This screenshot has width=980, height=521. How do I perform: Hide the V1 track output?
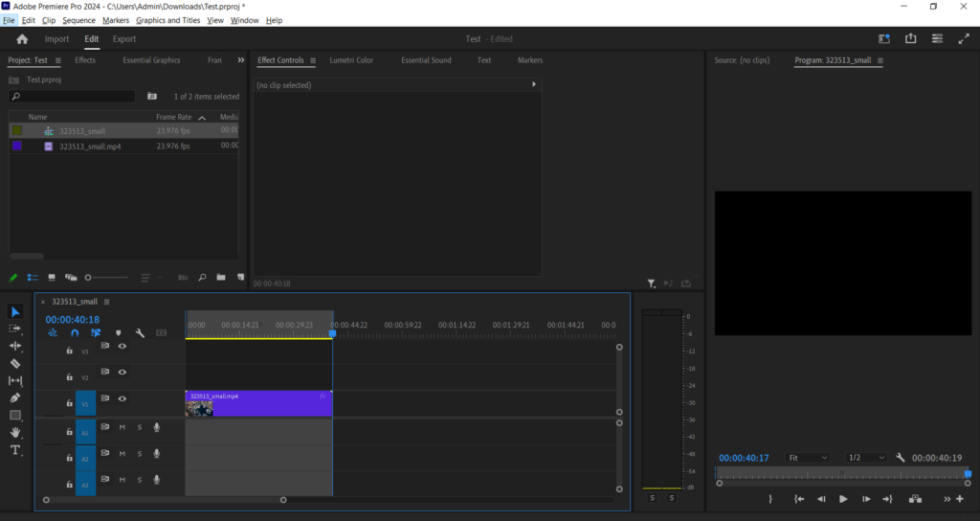pos(122,398)
